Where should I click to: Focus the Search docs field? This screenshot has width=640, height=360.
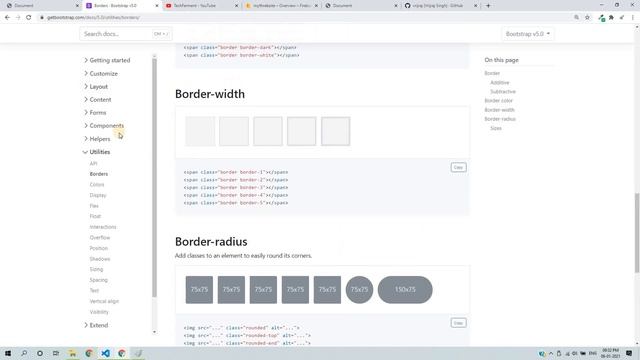click(126, 34)
